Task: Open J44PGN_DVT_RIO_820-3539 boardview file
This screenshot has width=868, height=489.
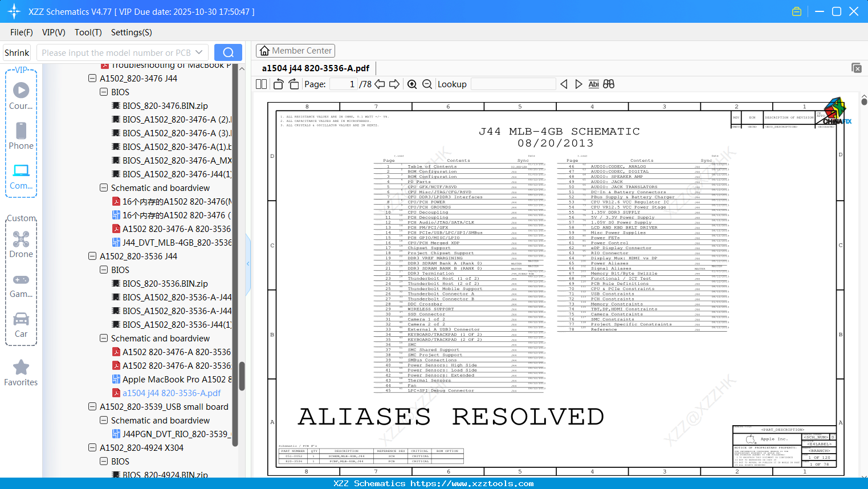Action: [172, 434]
